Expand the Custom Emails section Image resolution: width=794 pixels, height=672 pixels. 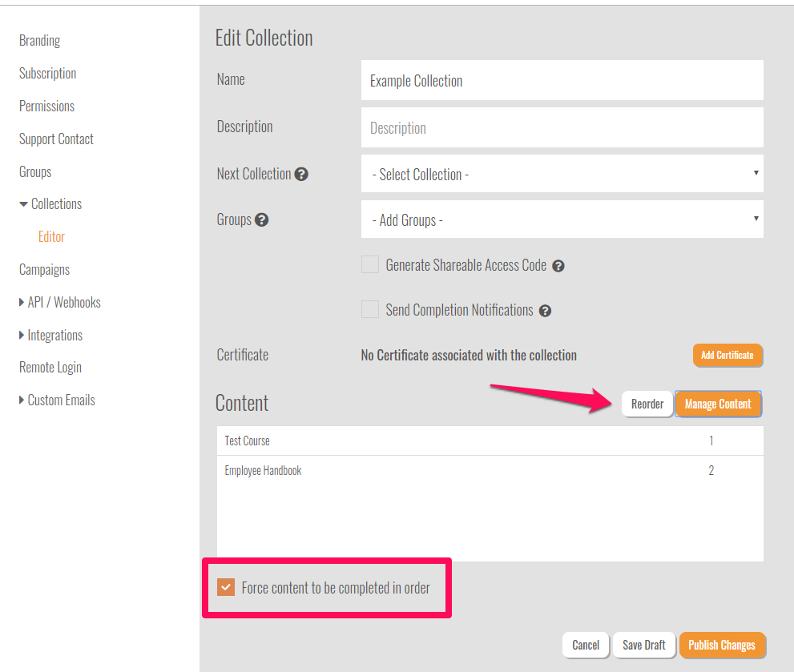click(x=22, y=400)
